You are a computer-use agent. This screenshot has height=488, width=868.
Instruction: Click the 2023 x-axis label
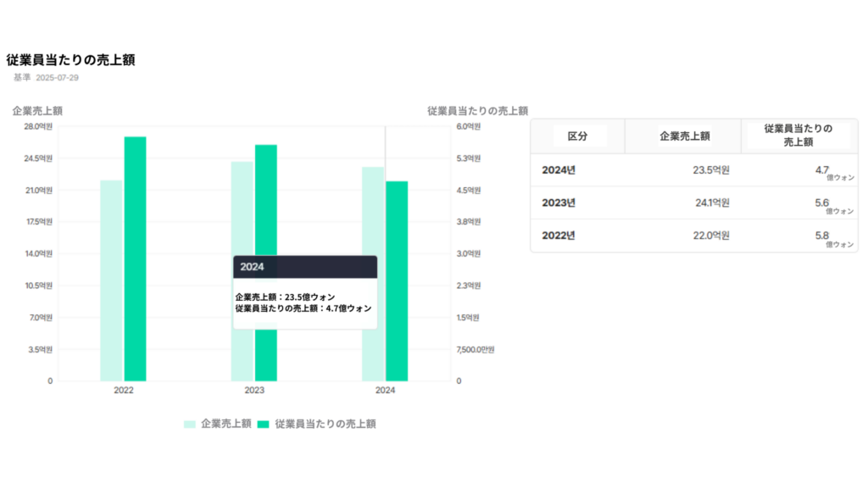[254, 391]
